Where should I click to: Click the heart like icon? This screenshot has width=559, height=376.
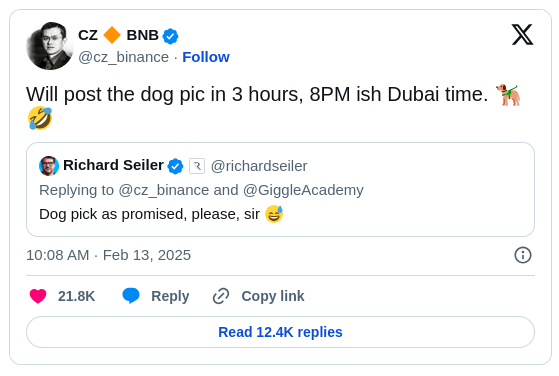coord(38,296)
